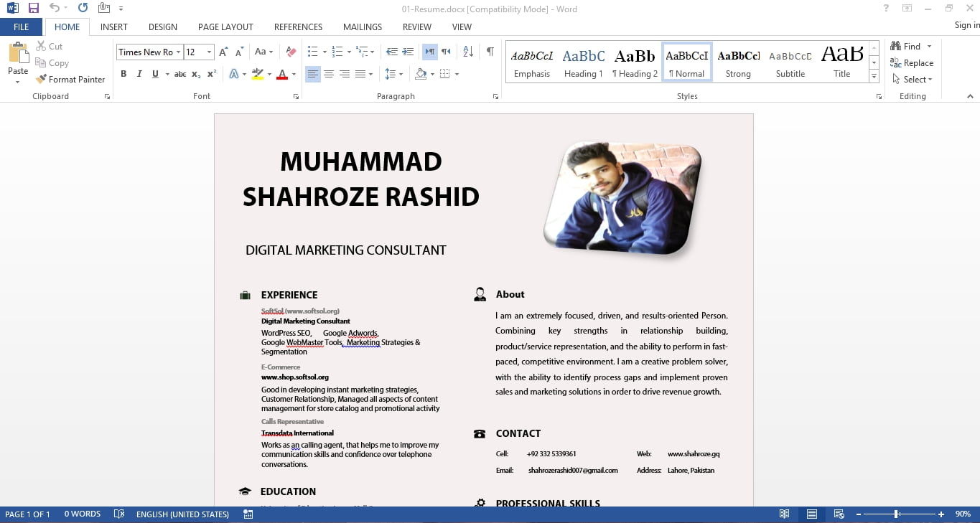Open the font size dropdown
This screenshot has width=980, height=523.
tap(209, 52)
